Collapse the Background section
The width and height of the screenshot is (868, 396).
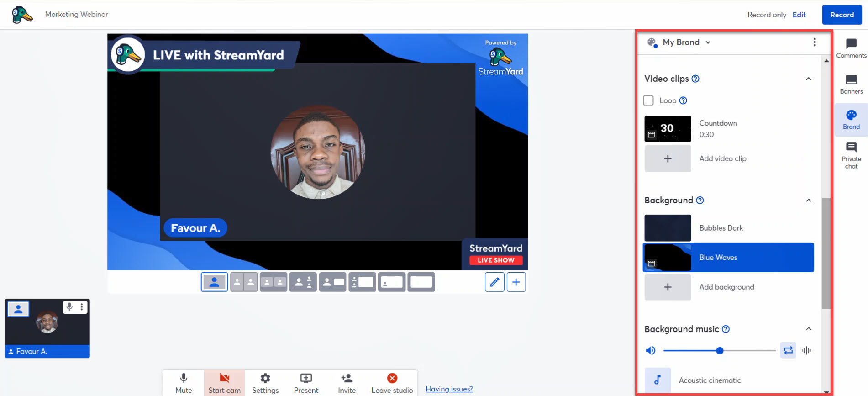click(809, 200)
